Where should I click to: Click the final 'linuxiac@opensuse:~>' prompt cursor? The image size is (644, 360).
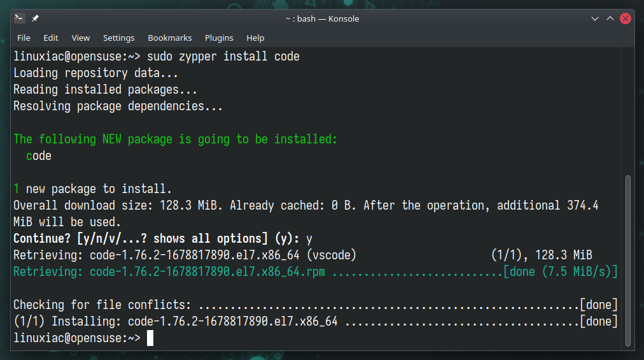pyautogui.click(x=150, y=338)
